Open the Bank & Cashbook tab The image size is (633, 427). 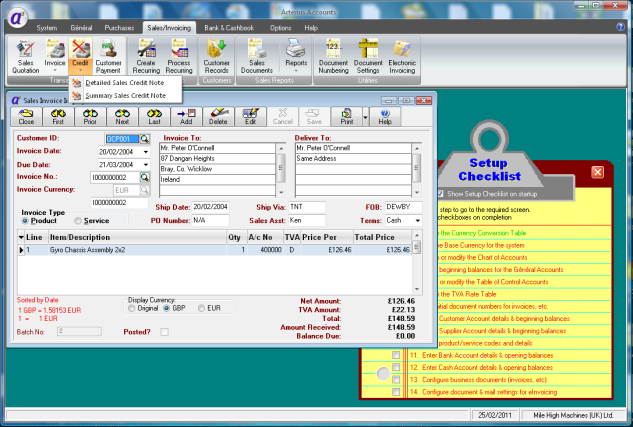coord(229,28)
